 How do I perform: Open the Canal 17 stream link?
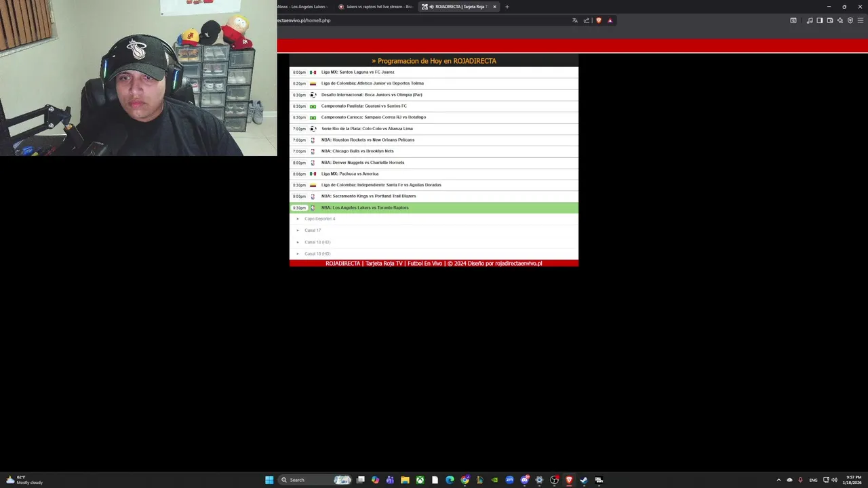pos(313,230)
